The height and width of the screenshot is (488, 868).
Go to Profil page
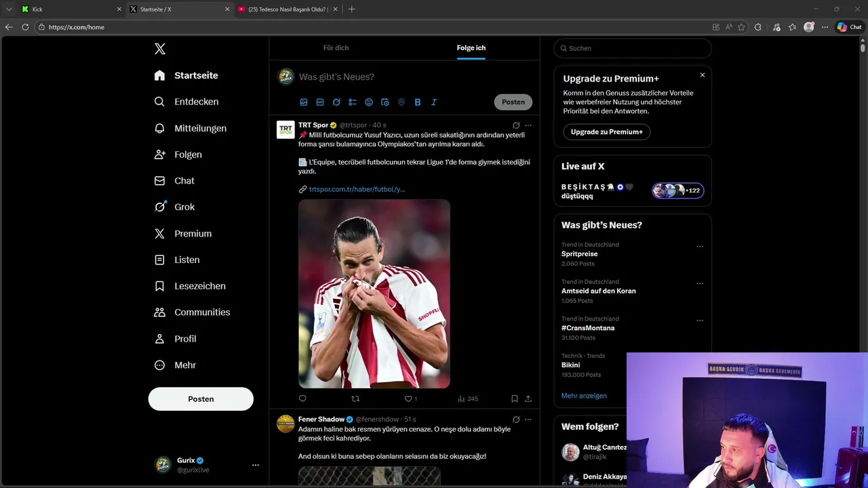(176, 339)
